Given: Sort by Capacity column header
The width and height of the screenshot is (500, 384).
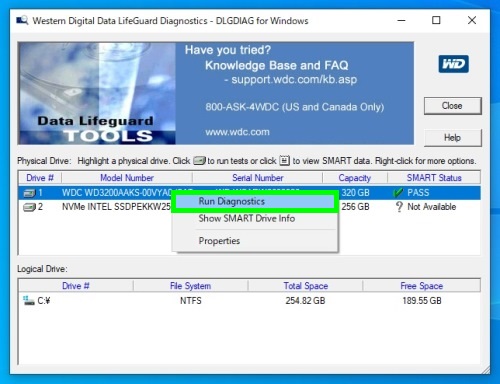Looking at the screenshot, I should pyautogui.click(x=355, y=178).
